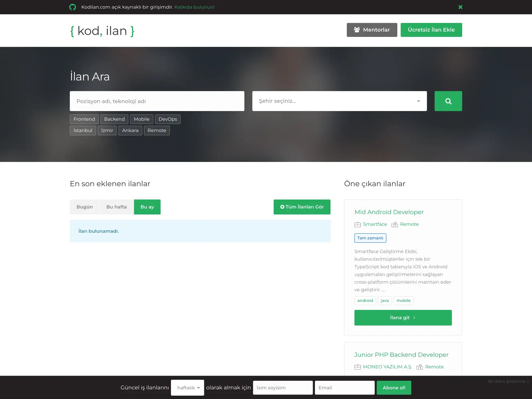Viewport: 532px width, 399px height.
Task: Open the haftalık frequency dropdown
Action: [188, 388]
